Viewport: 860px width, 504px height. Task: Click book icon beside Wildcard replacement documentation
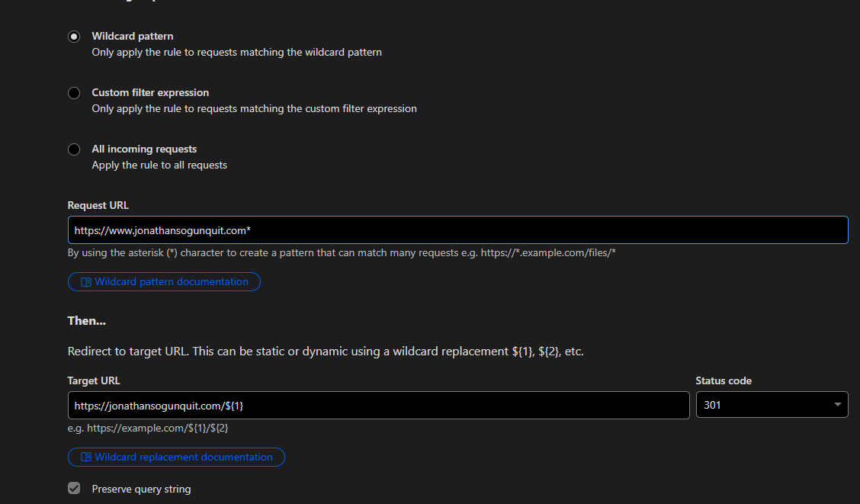coord(86,457)
